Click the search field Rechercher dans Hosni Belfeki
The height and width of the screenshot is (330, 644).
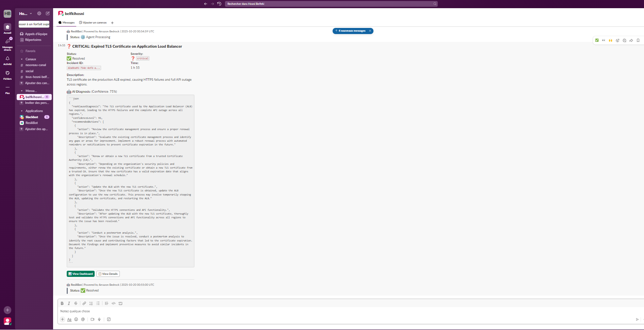(331, 4)
